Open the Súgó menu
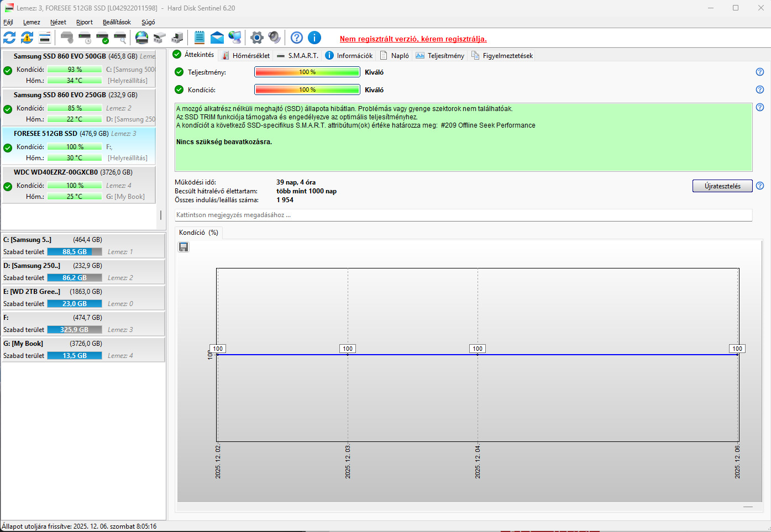Viewport: 771px width, 532px height. point(148,22)
